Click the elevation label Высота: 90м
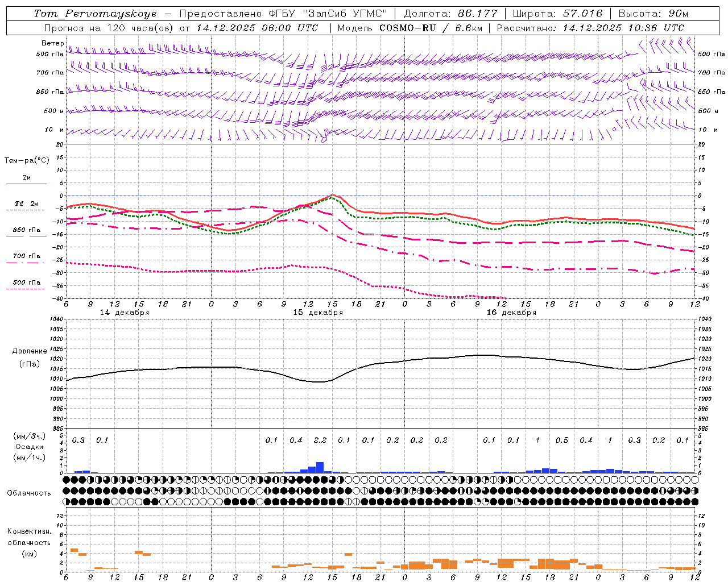Screen dimensions: 728x582 (653, 14)
